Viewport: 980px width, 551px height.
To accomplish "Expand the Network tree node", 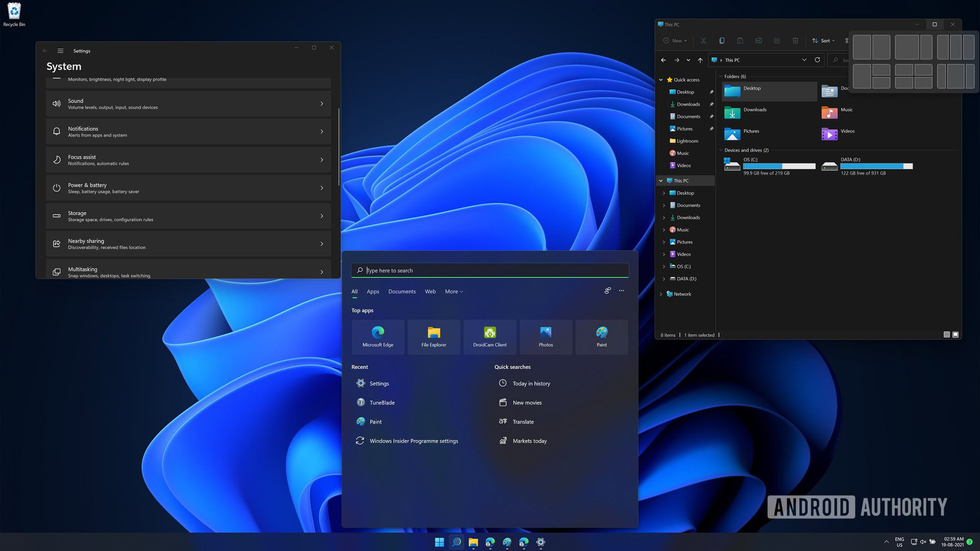I will (x=661, y=294).
